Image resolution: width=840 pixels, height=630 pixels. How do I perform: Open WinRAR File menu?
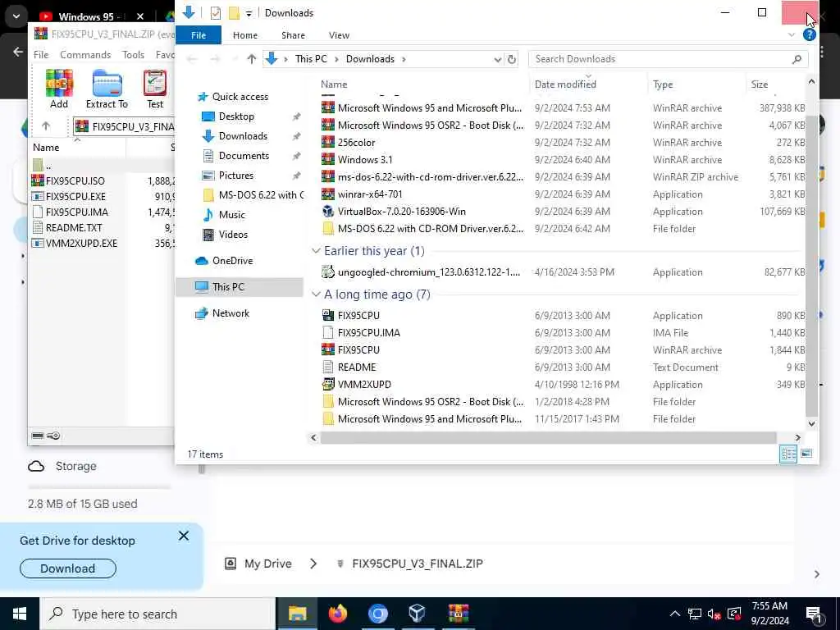[x=41, y=55]
